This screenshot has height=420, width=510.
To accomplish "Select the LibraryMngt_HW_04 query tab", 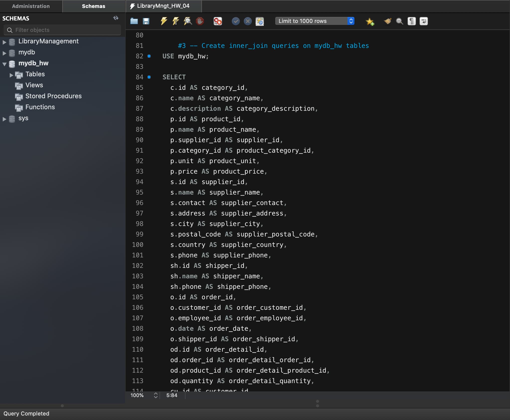I will 163,6.
